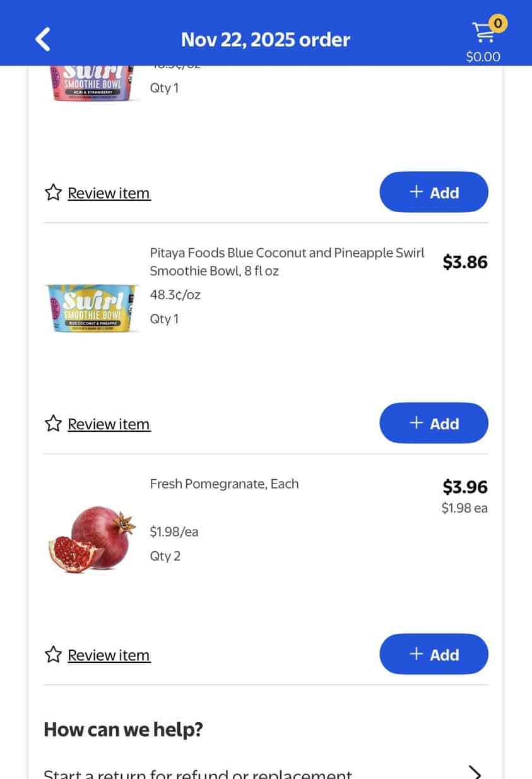Open the shopping cart icon
The image size is (532, 779).
(x=483, y=33)
